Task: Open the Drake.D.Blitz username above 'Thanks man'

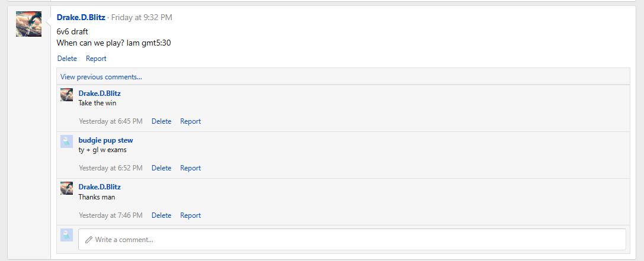Action: coord(100,187)
